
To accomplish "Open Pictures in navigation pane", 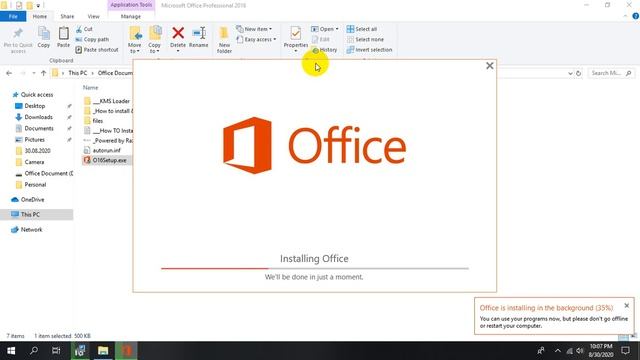I will 34,140.
